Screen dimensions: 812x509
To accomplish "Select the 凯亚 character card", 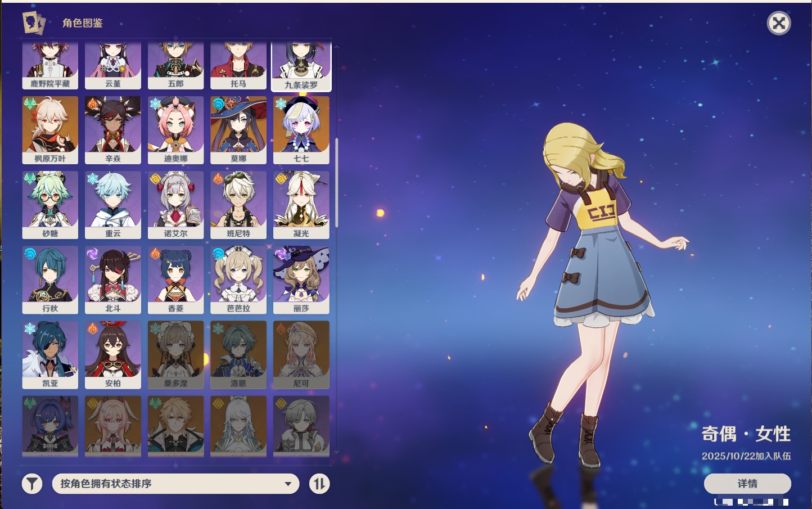I will point(50,355).
